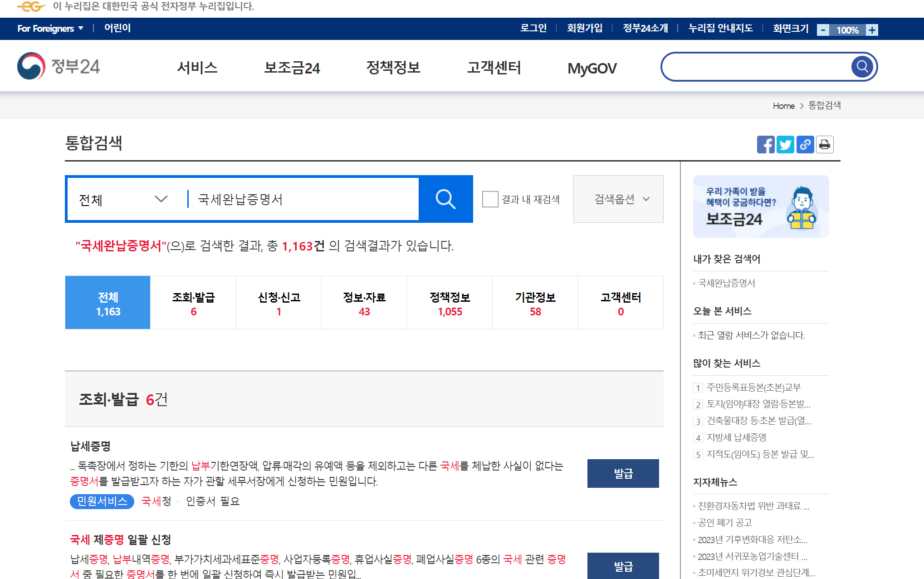924x579 pixels.
Task: Click the print page icon
Action: tap(825, 145)
